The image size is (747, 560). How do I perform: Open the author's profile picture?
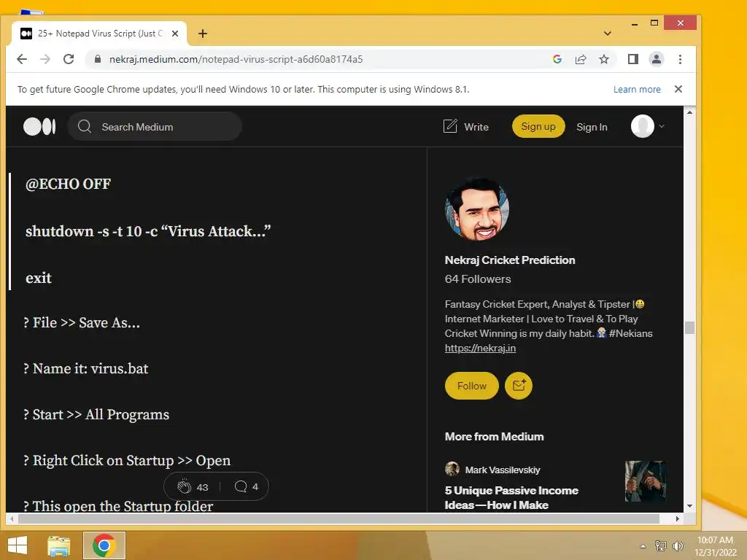(477, 209)
